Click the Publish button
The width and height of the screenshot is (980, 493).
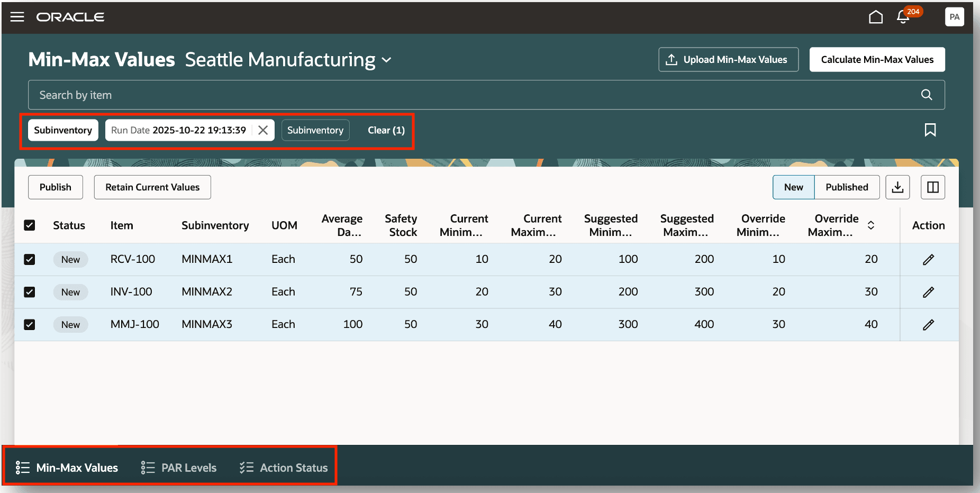[x=55, y=187]
